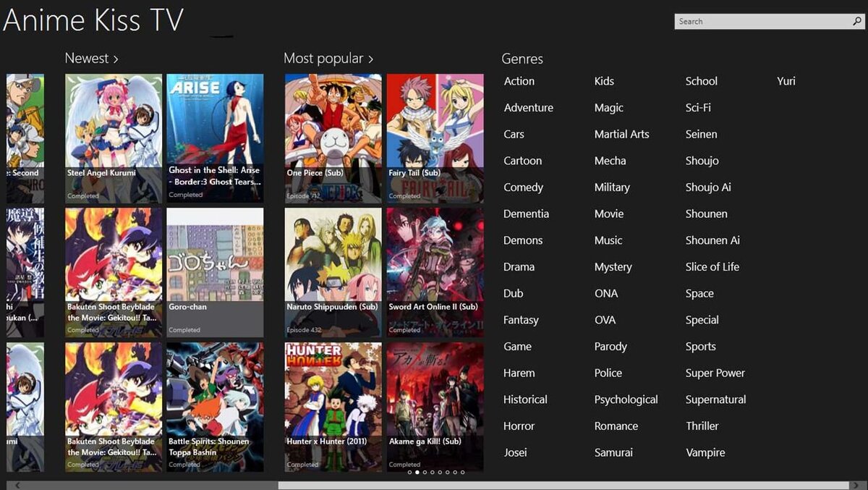Open the Hunter x Hunter (2011) thumbnail

(x=333, y=407)
